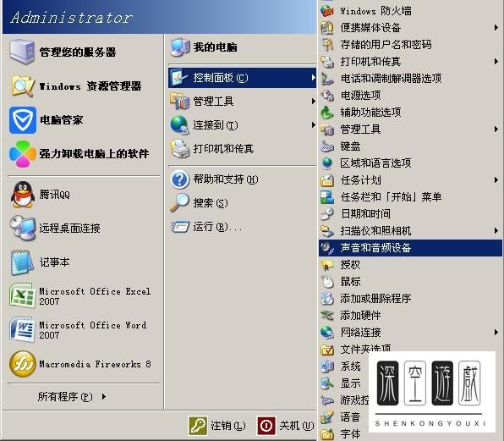Launch 腾讯QQ penguin icon

click(23, 195)
